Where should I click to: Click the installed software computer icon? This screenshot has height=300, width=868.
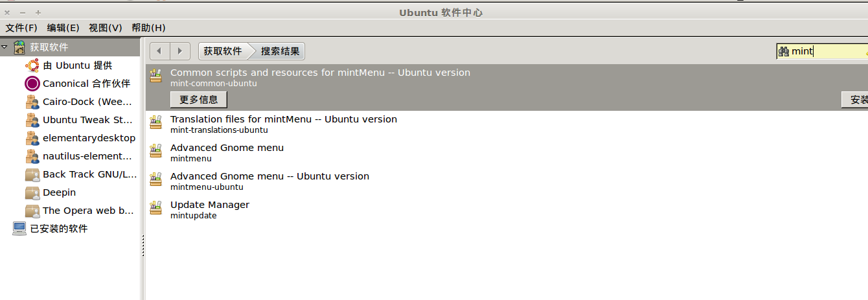(x=19, y=229)
